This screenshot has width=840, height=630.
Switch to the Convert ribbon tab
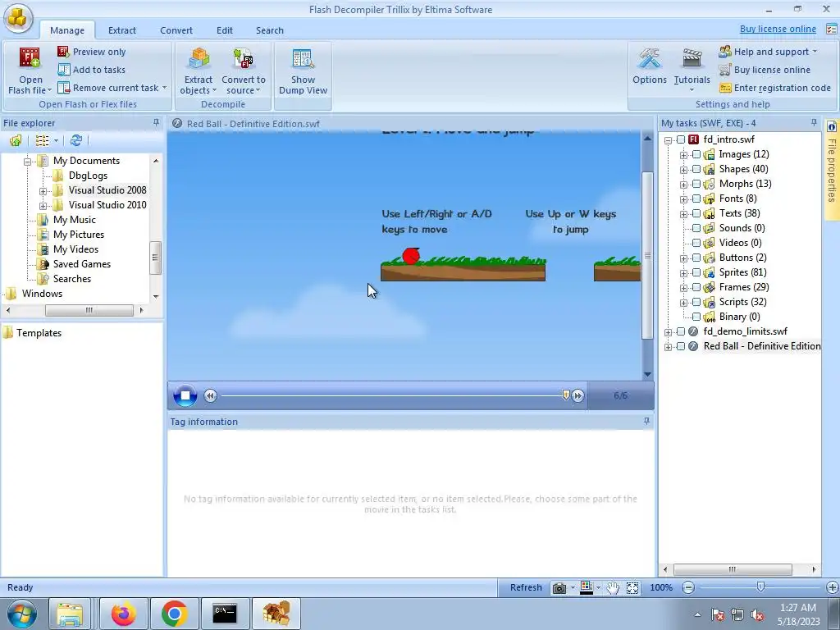[176, 30]
